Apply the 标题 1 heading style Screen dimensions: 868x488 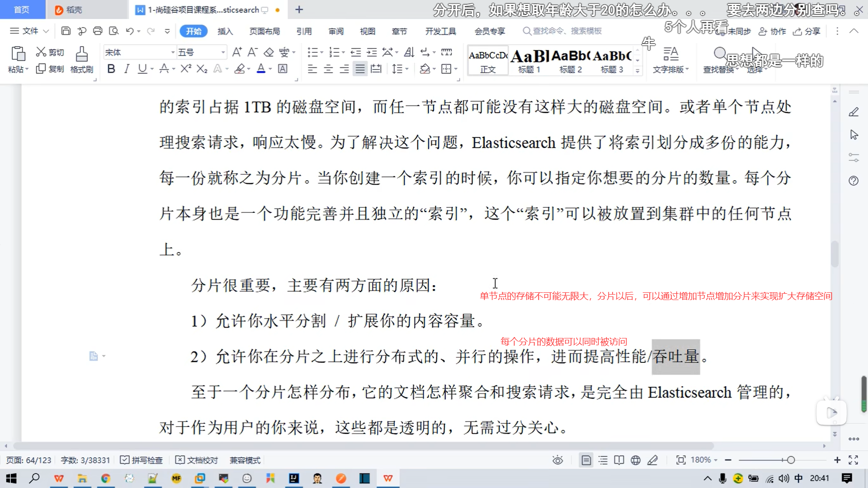pos(529,60)
